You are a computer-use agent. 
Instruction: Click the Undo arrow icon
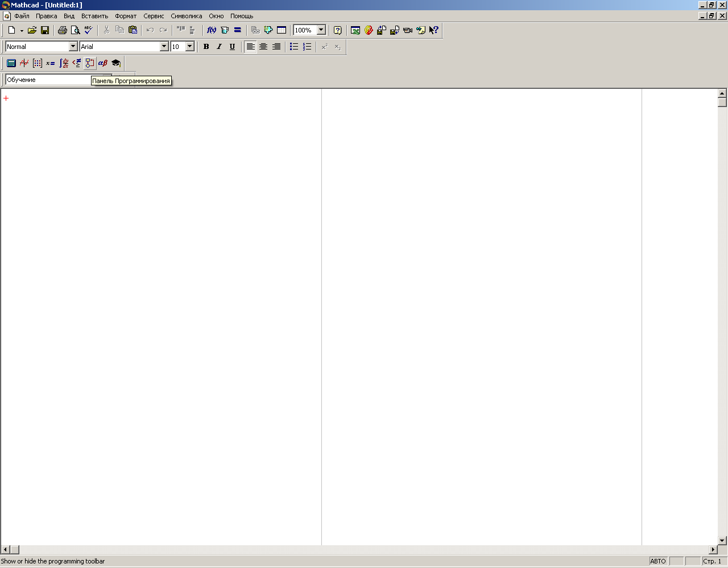tap(150, 30)
